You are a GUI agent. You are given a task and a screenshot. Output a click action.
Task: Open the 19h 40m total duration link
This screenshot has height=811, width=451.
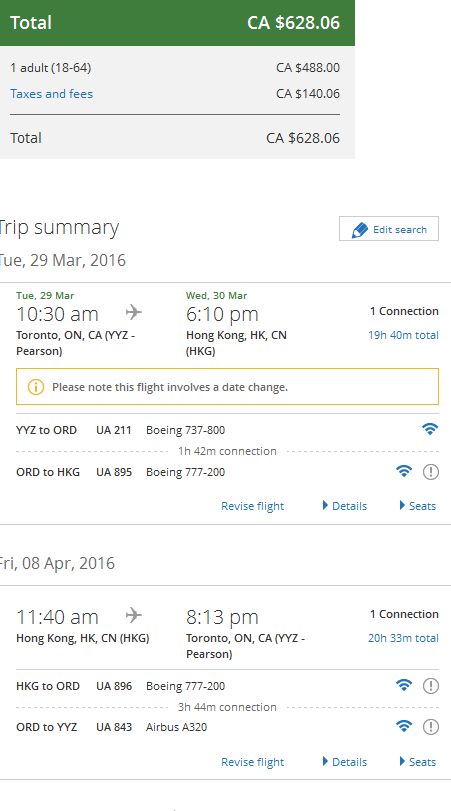403,335
